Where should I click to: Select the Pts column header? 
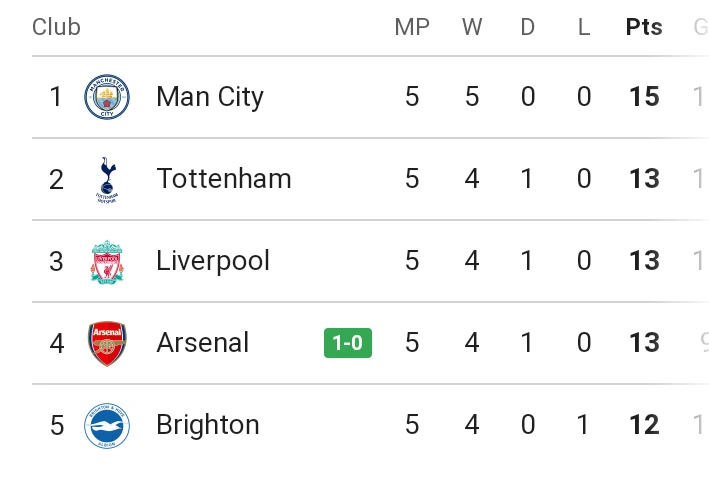pos(644,27)
